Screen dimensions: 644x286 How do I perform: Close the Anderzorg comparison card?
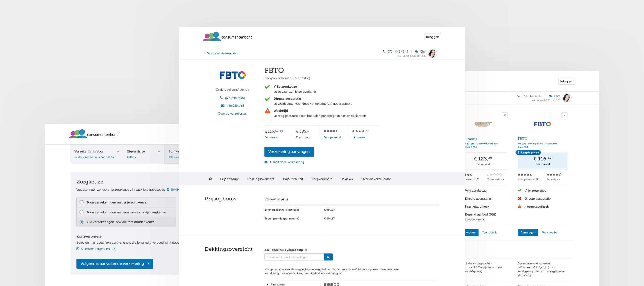point(505,115)
